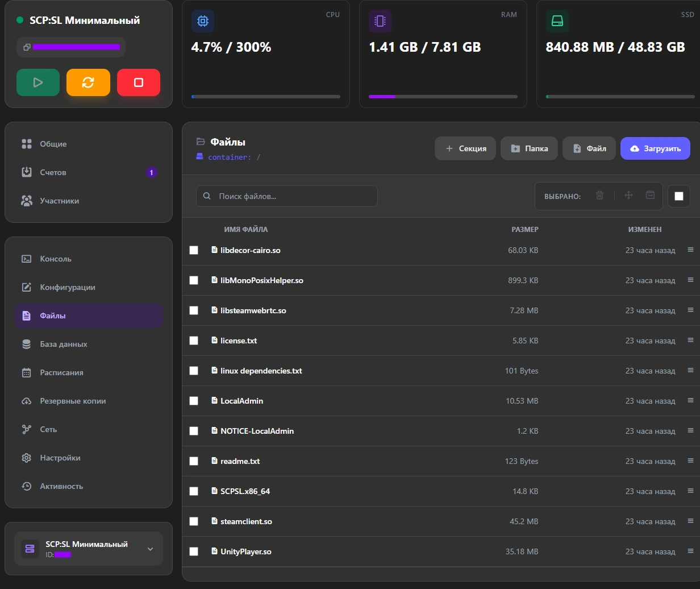Open row menu for NOTICE-LocalAdmin
This screenshot has width=700, height=589.
click(690, 430)
